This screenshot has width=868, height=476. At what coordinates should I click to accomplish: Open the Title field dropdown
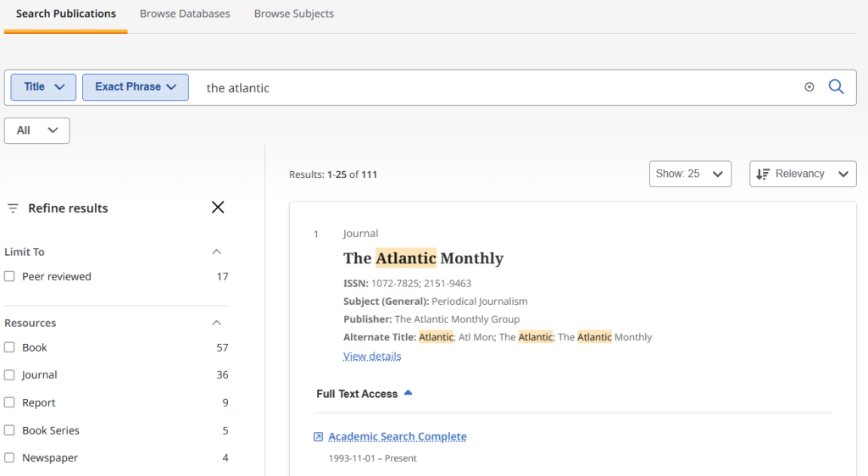43,87
